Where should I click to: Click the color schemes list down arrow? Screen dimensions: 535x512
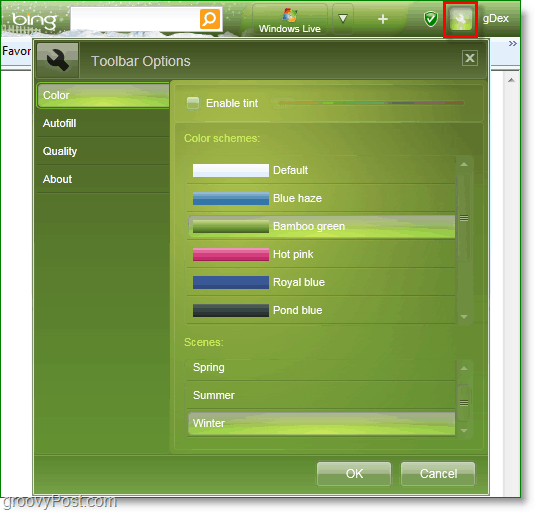pyautogui.click(x=464, y=317)
